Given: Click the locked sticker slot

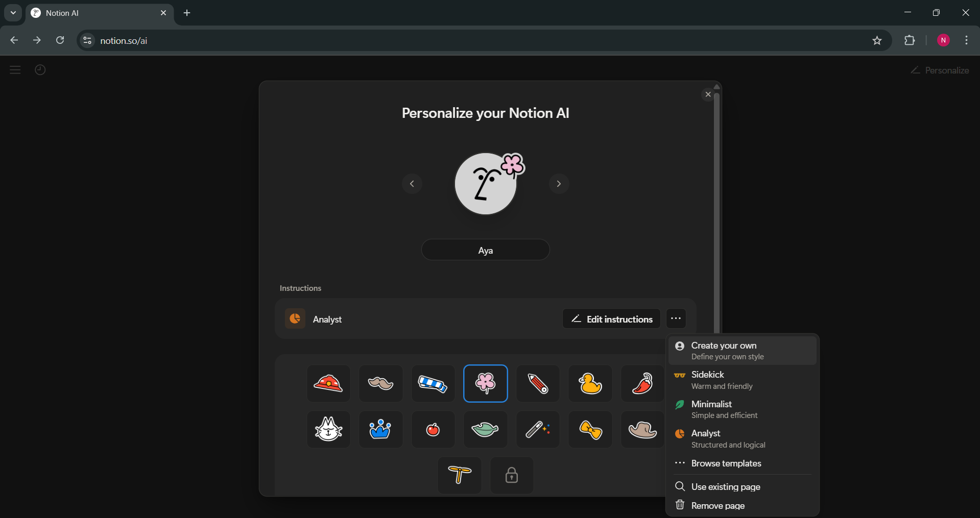Looking at the screenshot, I should coord(511,475).
